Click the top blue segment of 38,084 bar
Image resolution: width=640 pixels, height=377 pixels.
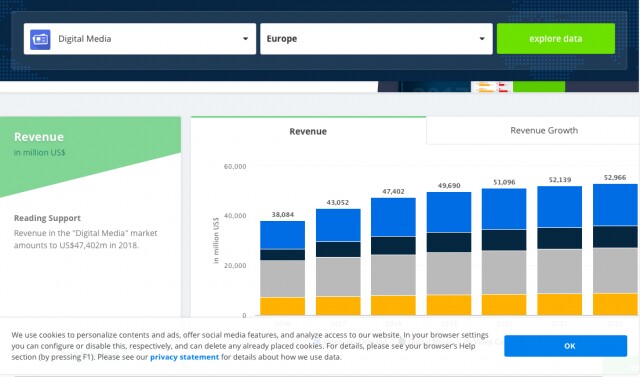282,235
